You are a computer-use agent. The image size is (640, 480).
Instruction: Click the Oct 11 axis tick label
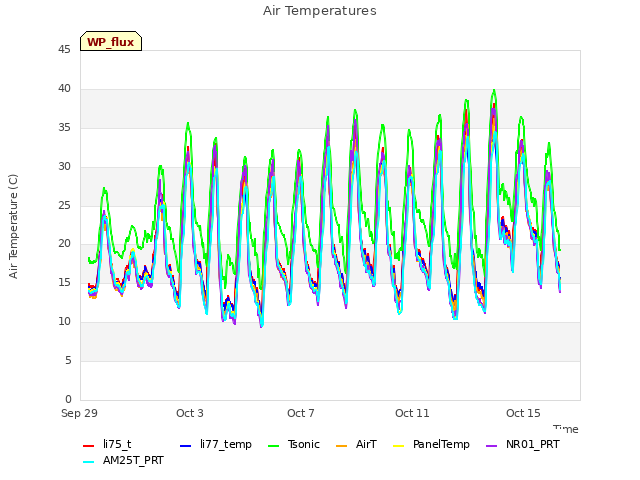click(x=412, y=413)
